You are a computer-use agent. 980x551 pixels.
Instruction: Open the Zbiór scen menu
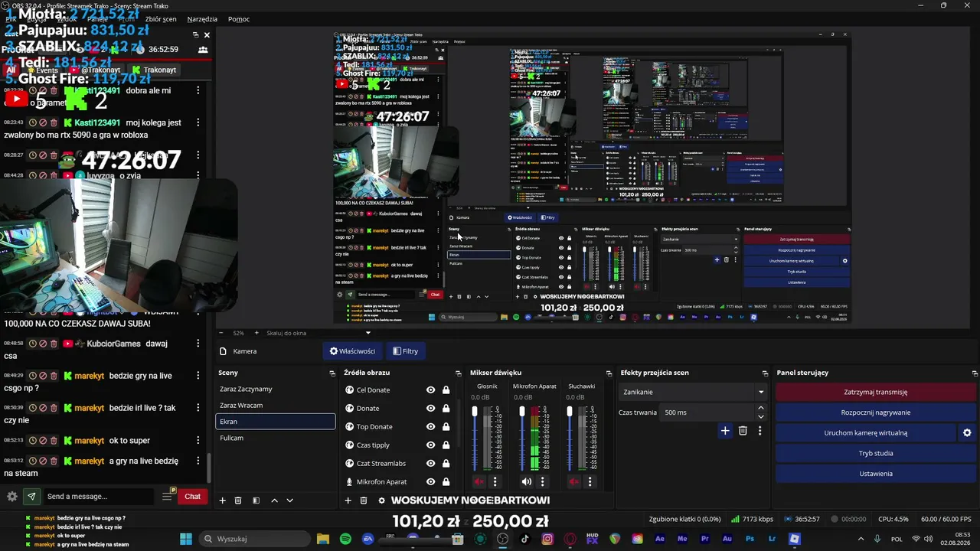(x=160, y=19)
